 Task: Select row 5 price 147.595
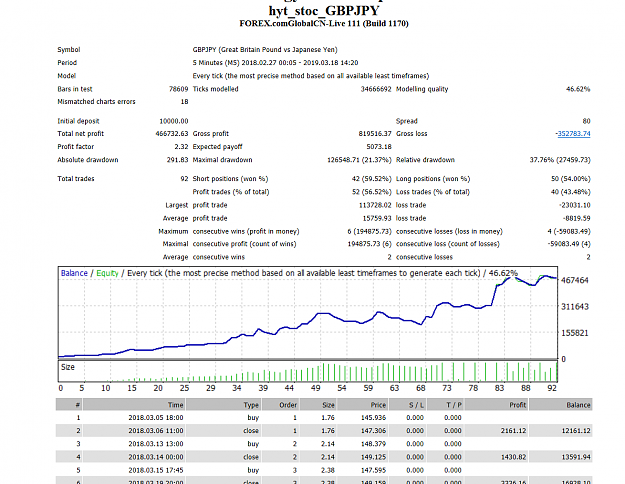(373, 470)
